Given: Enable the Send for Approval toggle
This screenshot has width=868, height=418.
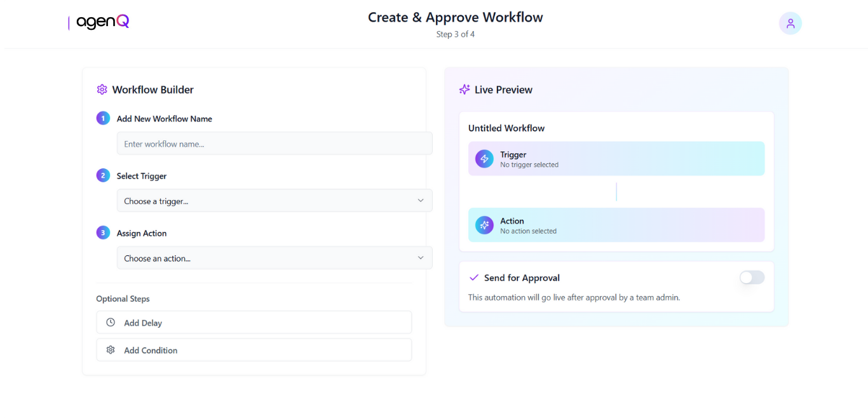Looking at the screenshot, I should click(x=751, y=278).
